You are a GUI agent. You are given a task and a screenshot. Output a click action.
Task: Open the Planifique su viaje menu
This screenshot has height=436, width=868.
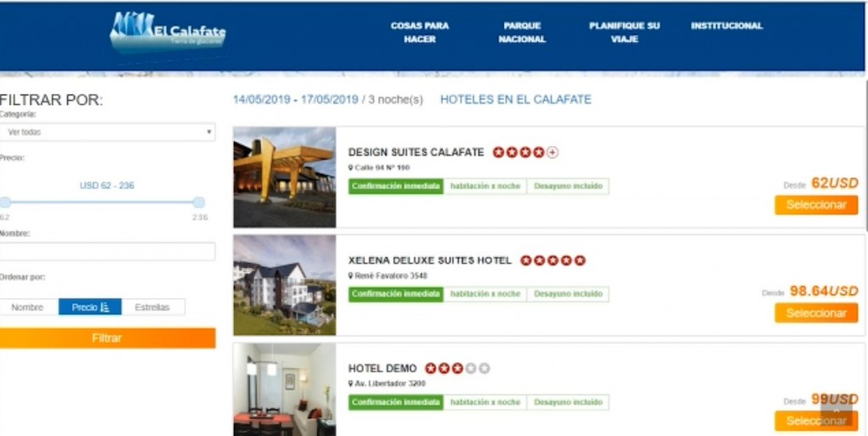(x=625, y=32)
